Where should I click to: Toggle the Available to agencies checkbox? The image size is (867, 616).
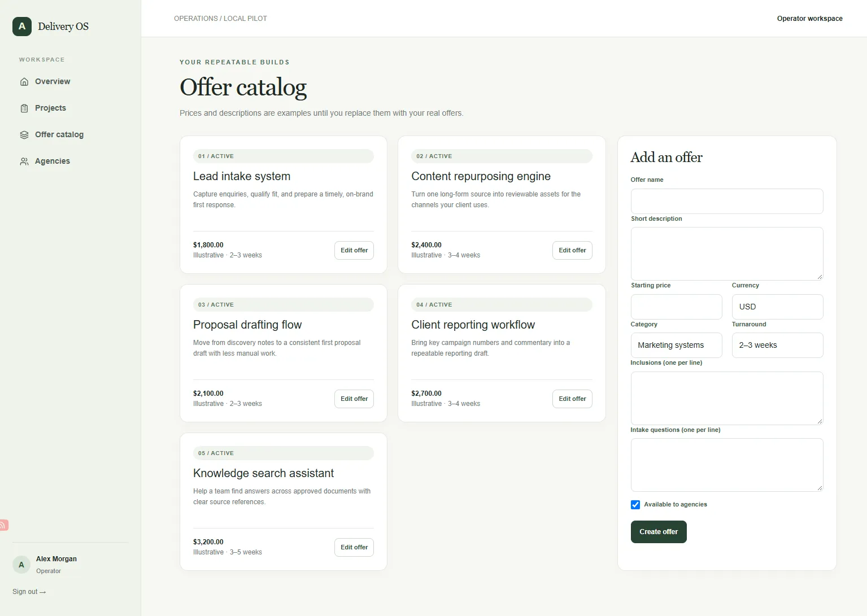pyautogui.click(x=635, y=505)
